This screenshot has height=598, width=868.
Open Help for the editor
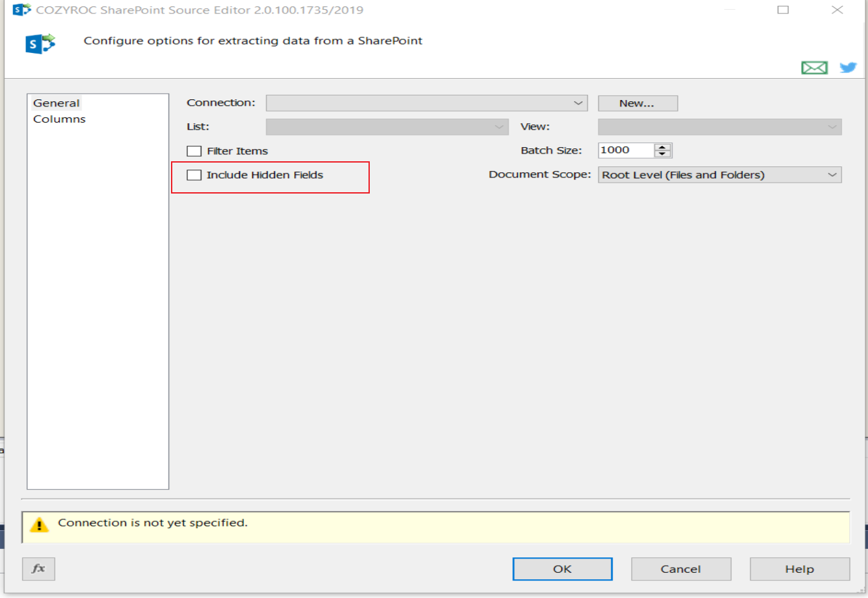pos(800,569)
